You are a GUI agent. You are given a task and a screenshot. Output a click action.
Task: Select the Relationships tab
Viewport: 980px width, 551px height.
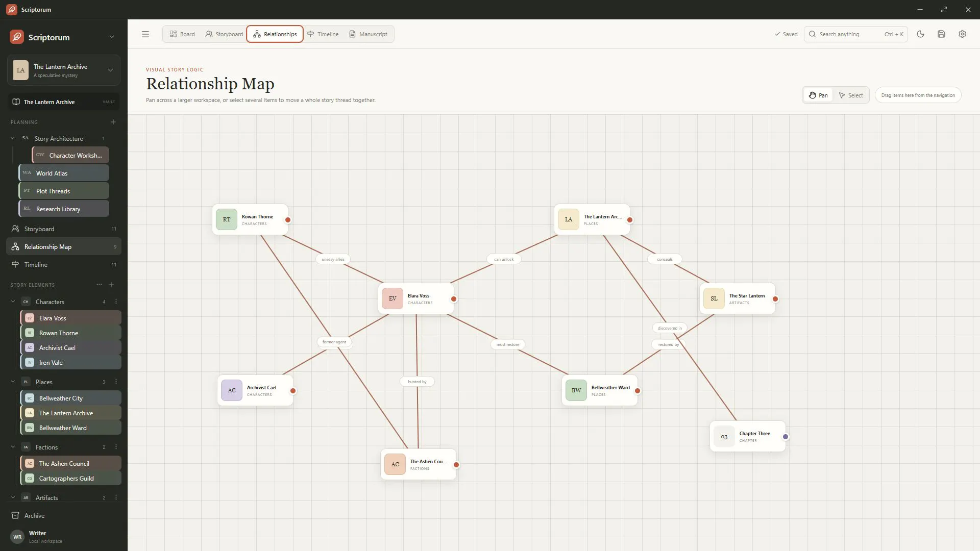coord(275,34)
